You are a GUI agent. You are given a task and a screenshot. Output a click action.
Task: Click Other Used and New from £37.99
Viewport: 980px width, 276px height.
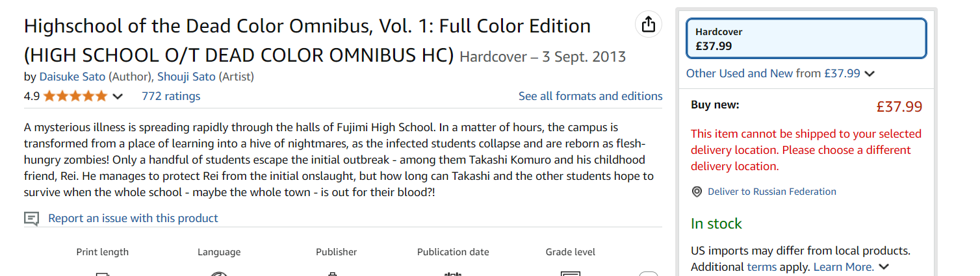point(773,73)
